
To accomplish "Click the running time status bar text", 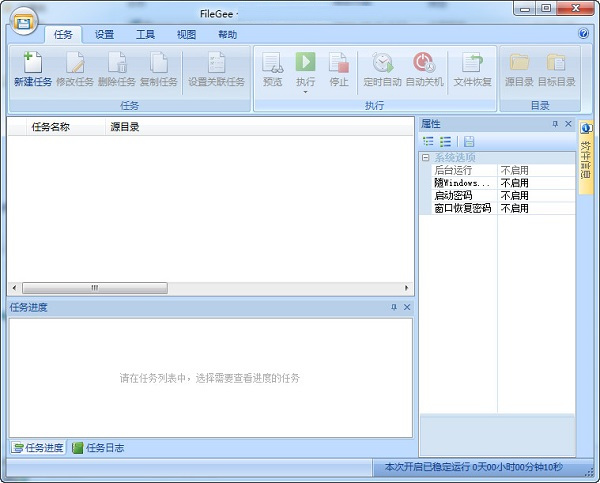I will 473,467.
